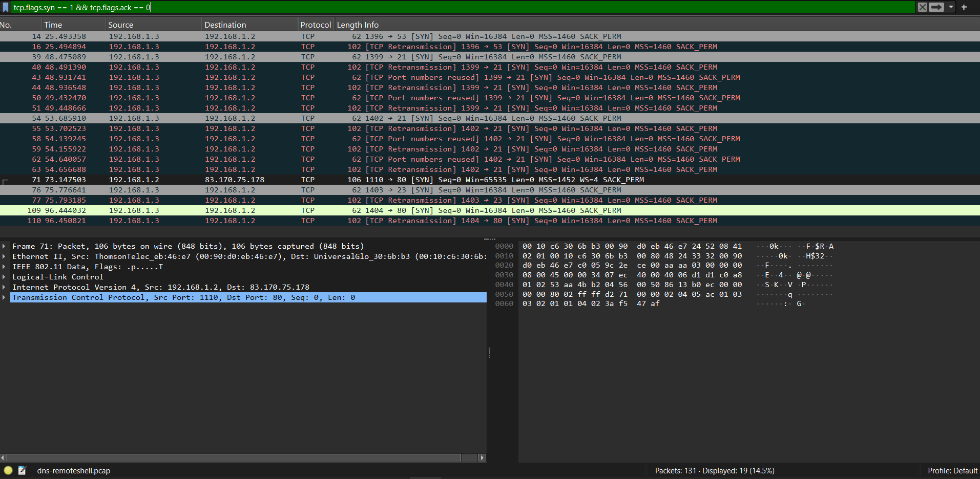Image resolution: width=980 pixels, height=479 pixels.
Task: Select packet 63 at time 54.656688
Action: pos(490,169)
